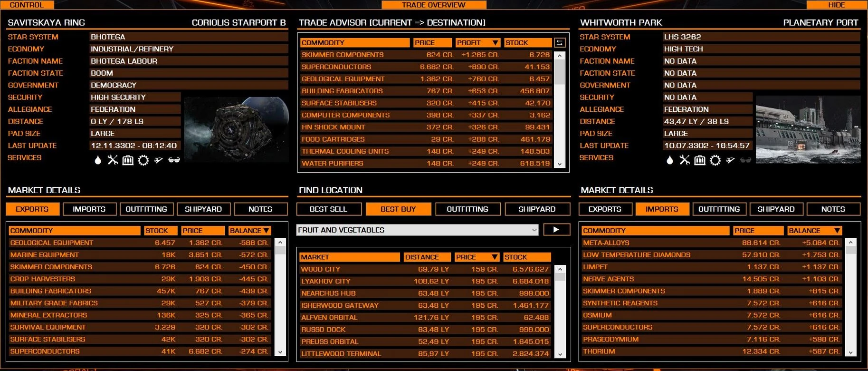868x371 pixels.
Task: Click the Whitworth Park planetary port image
Action: (x=808, y=130)
